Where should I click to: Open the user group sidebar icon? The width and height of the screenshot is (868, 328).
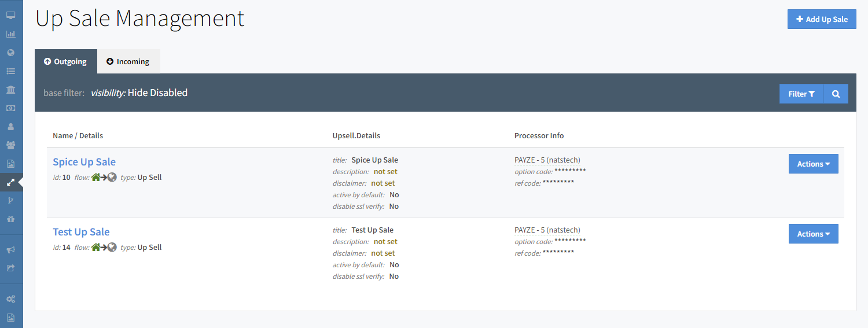tap(10, 145)
